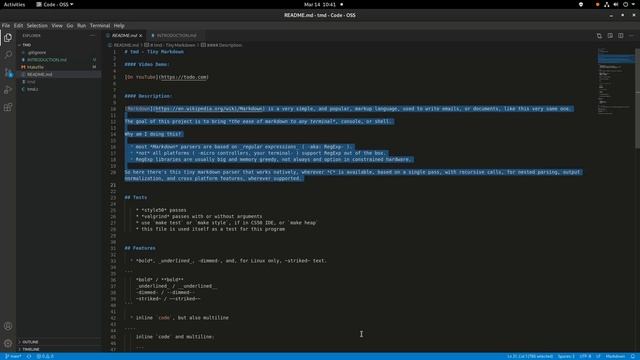Open the Manage gear icon
Screen dimensions: 640x360
pos(8,343)
